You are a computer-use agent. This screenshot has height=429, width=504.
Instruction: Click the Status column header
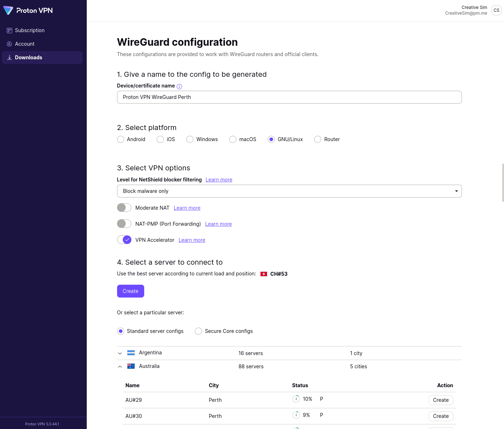(300, 385)
